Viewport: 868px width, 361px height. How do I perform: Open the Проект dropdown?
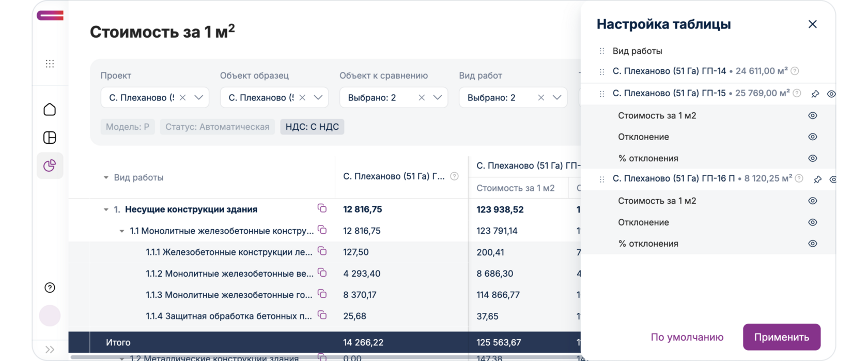tap(199, 97)
